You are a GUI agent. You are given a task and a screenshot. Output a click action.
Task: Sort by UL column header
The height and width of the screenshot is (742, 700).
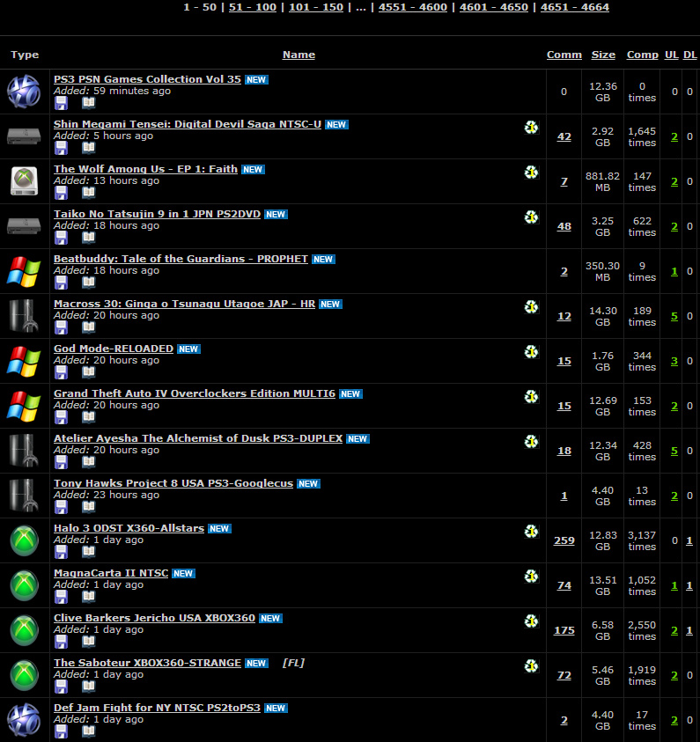coord(671,55)
